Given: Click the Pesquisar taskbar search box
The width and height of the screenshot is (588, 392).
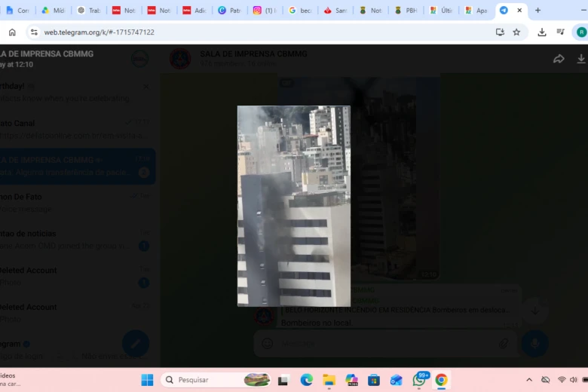Looking at the screenshot, I should [216, 380].
